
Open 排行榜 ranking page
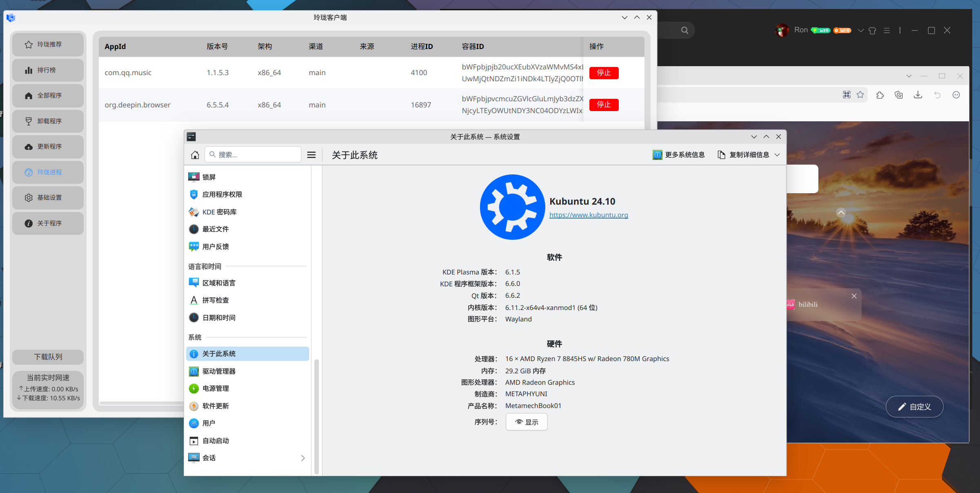pos(48,70)
